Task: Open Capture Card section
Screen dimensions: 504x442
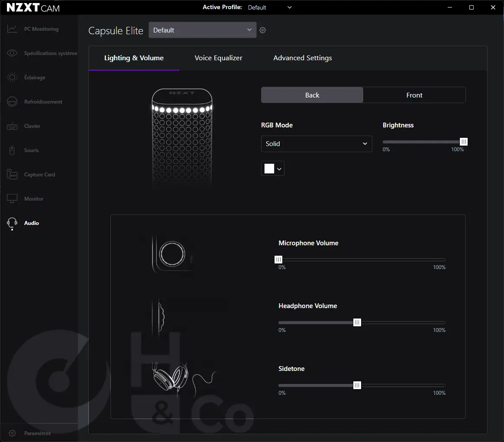Action: tap(39, 175)
